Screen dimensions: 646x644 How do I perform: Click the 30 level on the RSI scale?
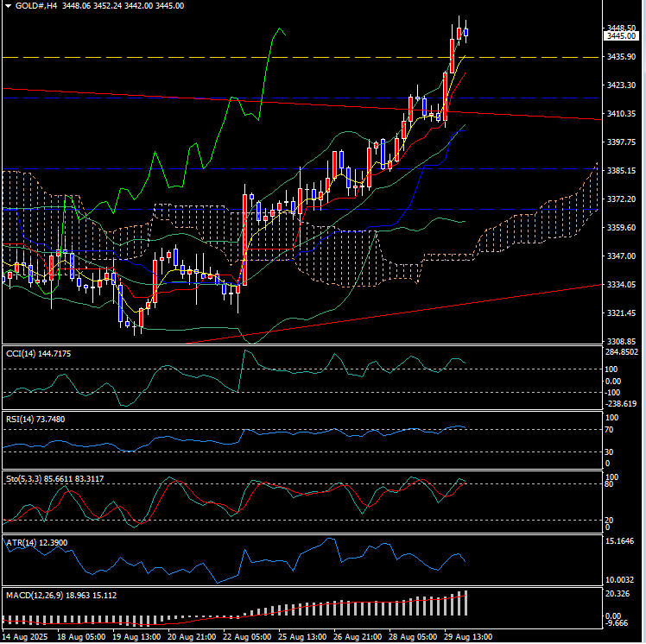tap(609, 452)
